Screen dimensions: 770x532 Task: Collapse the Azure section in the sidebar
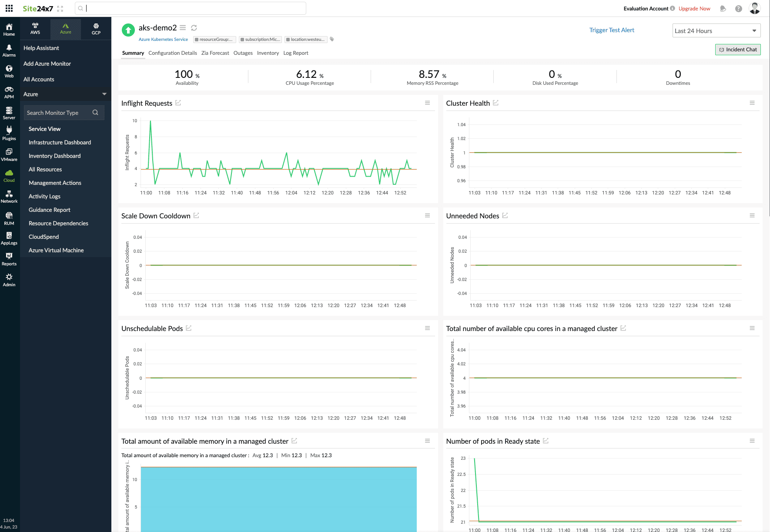coord(104,94)
